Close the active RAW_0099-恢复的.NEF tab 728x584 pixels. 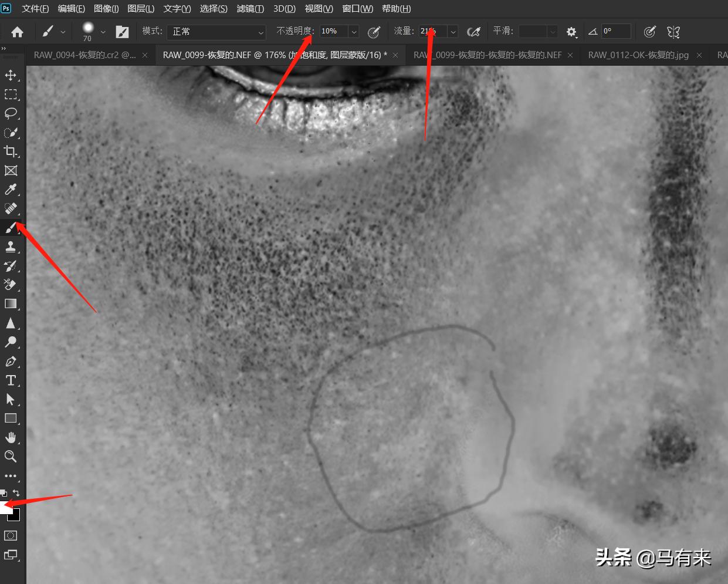pos(395,55)
